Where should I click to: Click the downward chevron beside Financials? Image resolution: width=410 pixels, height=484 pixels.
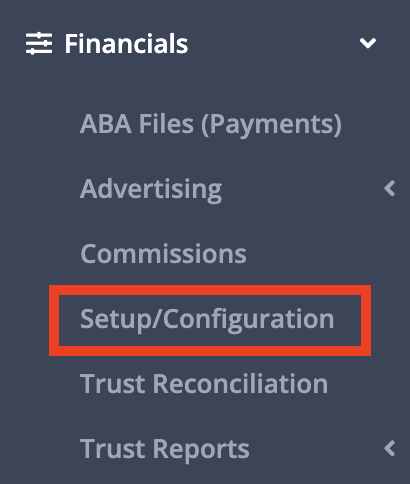(368, 43)
